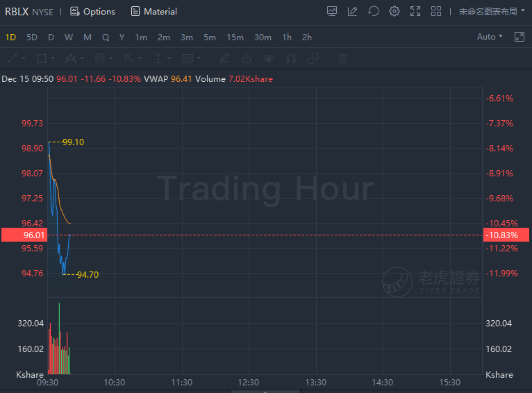Select the Fibonacci levels tool
Image resolution: width=532 pixels, height=393 pixels.
[100, 58]
